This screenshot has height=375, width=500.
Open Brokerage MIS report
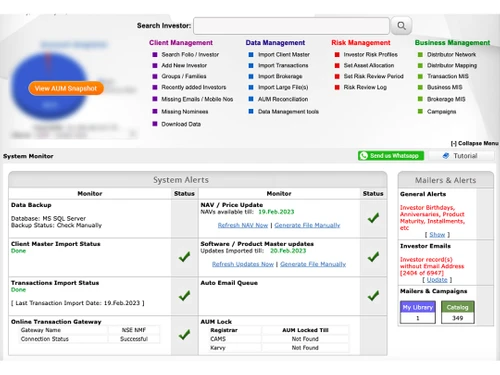click(446, 99)
